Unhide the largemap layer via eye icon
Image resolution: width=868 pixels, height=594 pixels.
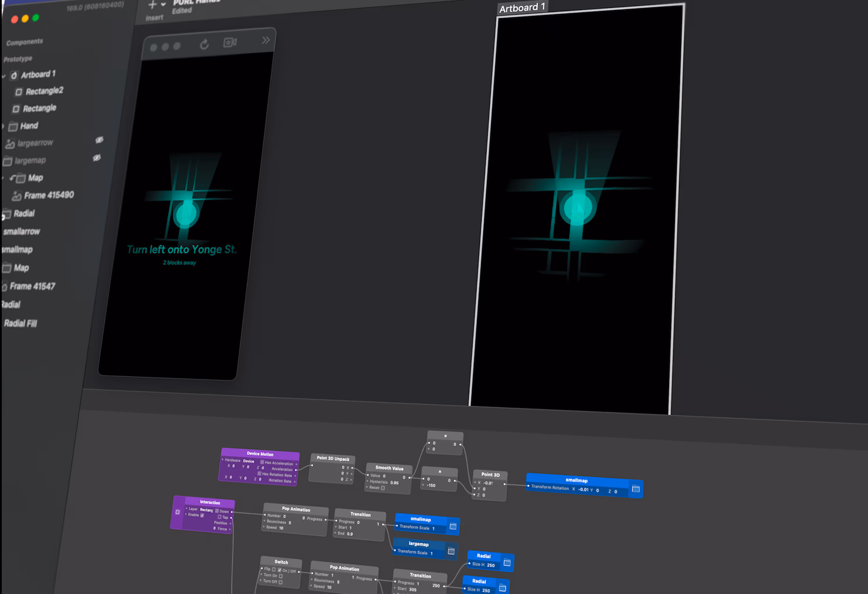click(x=97, y=158)
